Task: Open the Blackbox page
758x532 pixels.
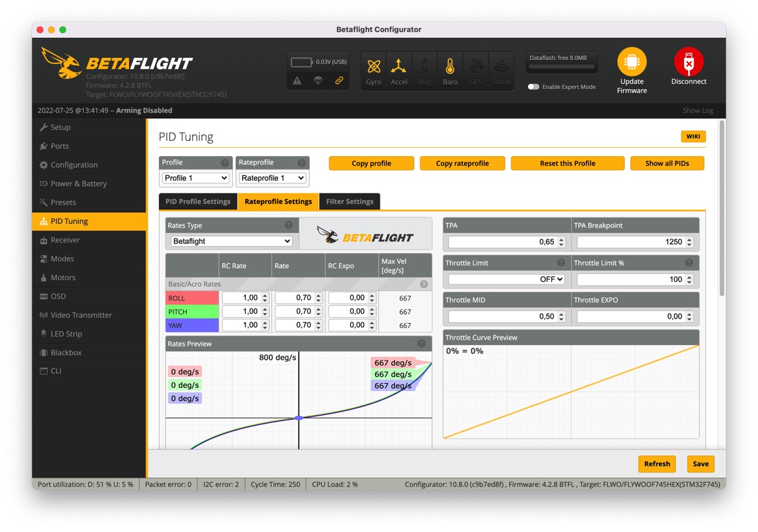Action: click(89, 352)
